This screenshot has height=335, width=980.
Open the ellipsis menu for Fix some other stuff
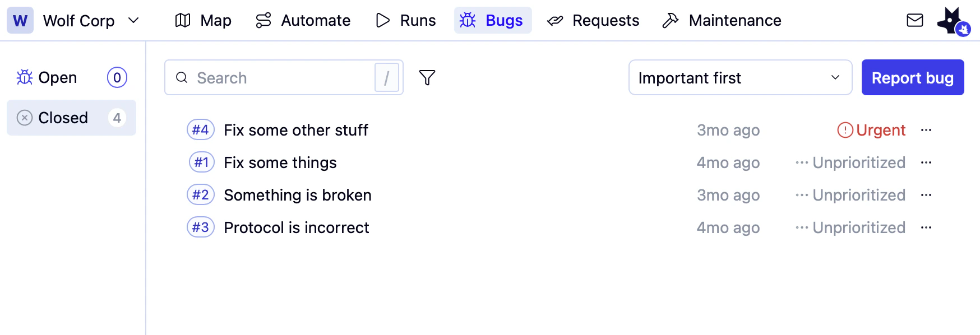(926, 129)
